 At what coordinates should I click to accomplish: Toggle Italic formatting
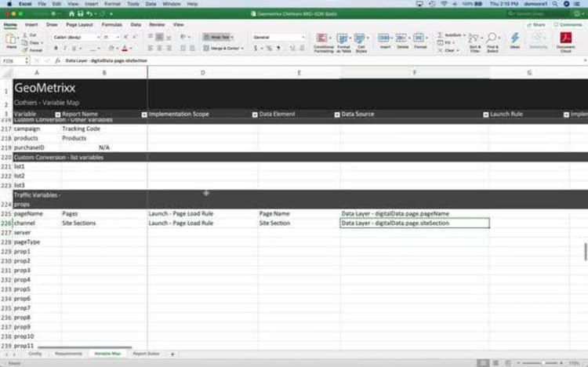click(x=65, y=48)
